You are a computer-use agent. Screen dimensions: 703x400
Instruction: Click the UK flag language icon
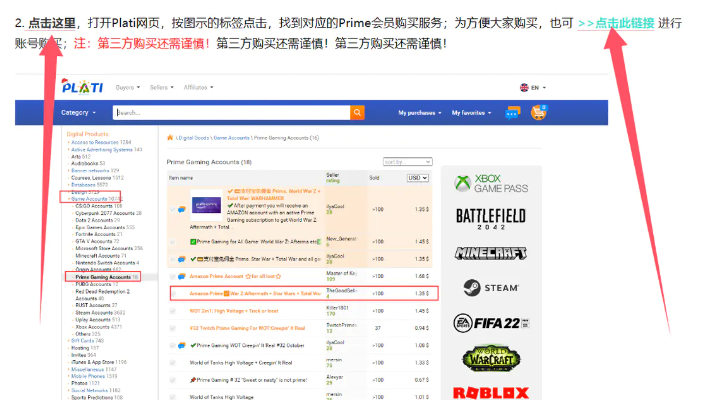tap(524, 87)
